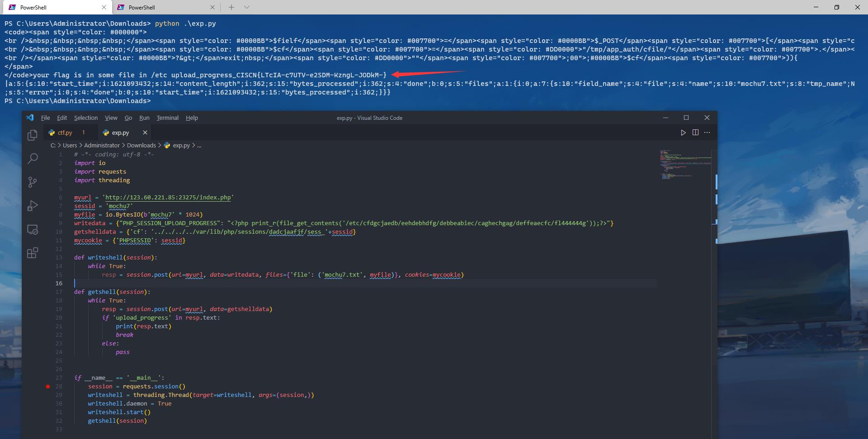Click 'import threading' on line 4
The image size is (868, 439).
coord(102,180)
